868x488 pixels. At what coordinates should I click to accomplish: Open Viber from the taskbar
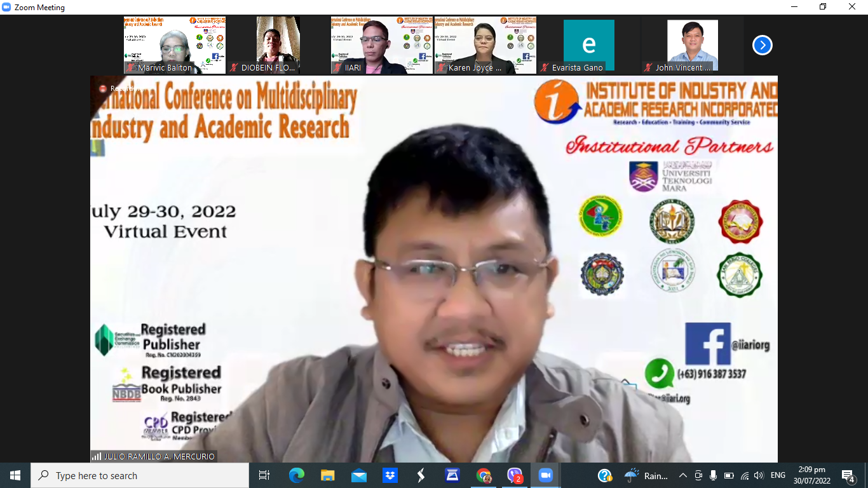[x=515, y=475]
